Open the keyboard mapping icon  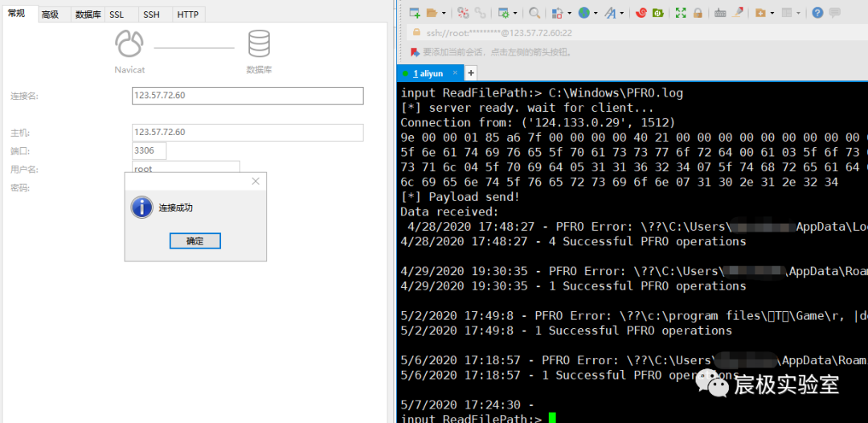(x=720, y=14)
